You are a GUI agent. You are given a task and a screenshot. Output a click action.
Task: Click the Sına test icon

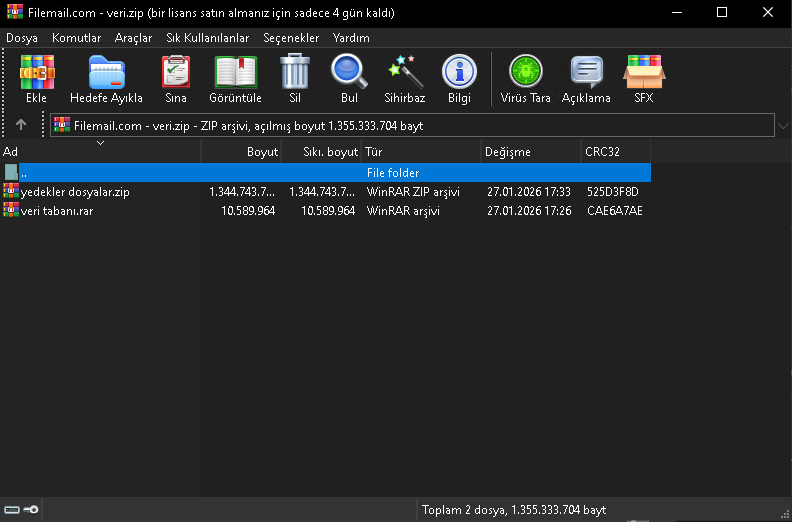coord(176,72)
